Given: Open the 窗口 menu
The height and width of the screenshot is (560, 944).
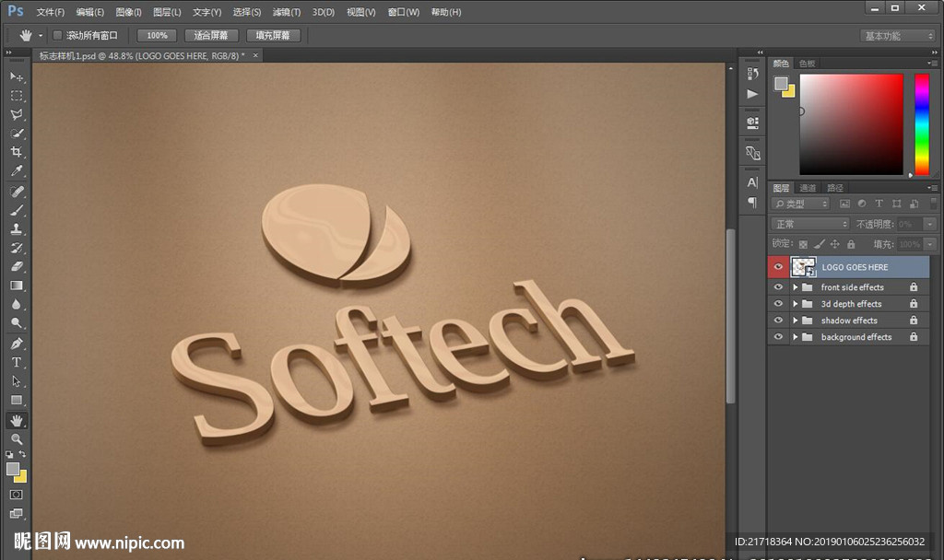Looking at the screenshot, I should (404, 12).
